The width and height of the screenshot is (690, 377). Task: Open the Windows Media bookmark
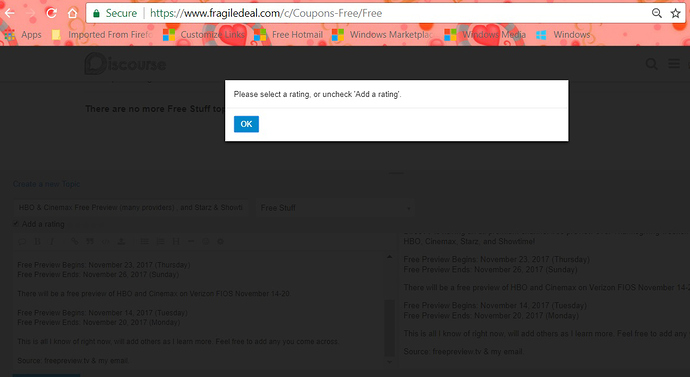click(485, 35)
